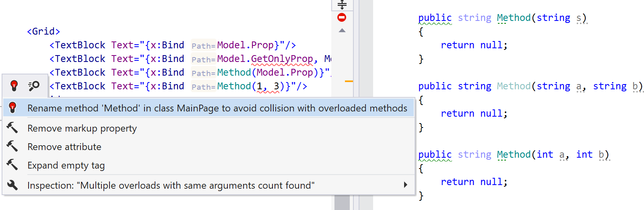Image resolution: width=644 pixels, height=210 pixels.
Task: Click the red lightbulb quick-fix icon
Action: click(x=14, y=85)
